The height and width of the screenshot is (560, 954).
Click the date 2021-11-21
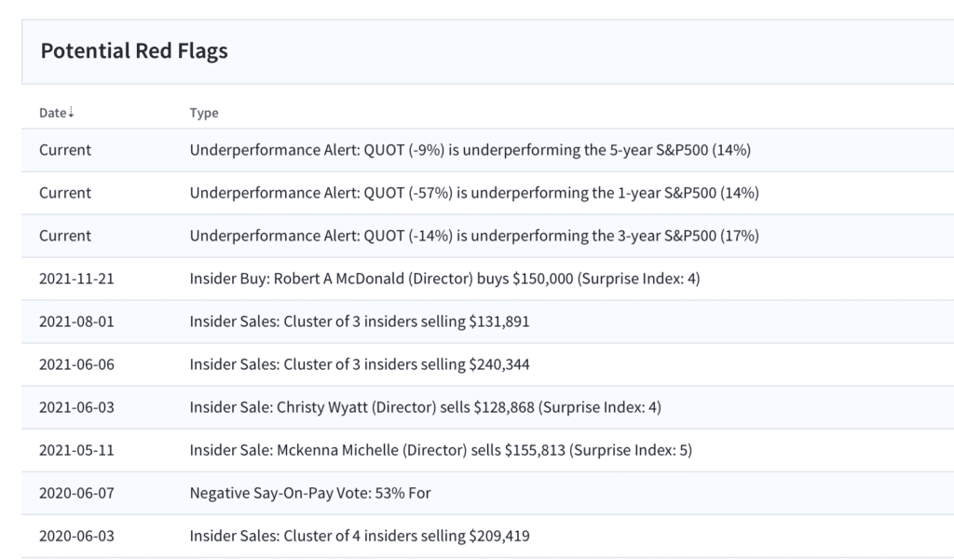click(76, 279)
